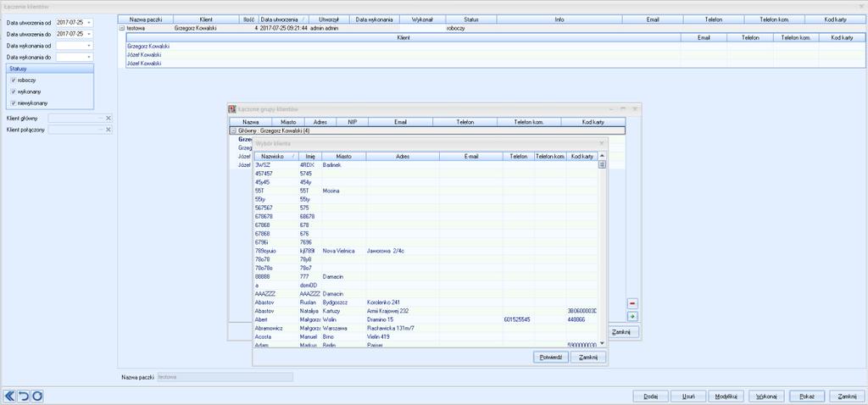The image size is (868, 405).
Task: Click the Łączone grupy klientów window icon
Action: [x=232, y=109]
